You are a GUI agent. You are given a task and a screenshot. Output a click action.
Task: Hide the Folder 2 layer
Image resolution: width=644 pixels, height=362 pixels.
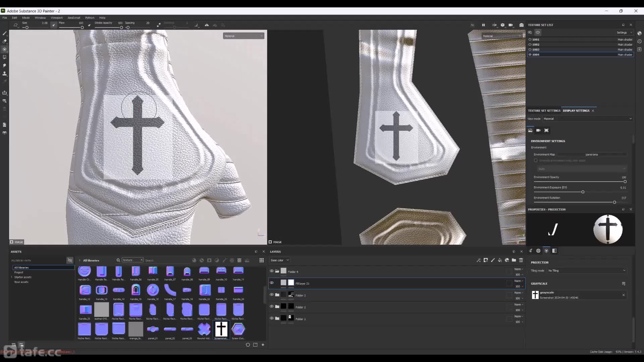[x=272, y=306]
